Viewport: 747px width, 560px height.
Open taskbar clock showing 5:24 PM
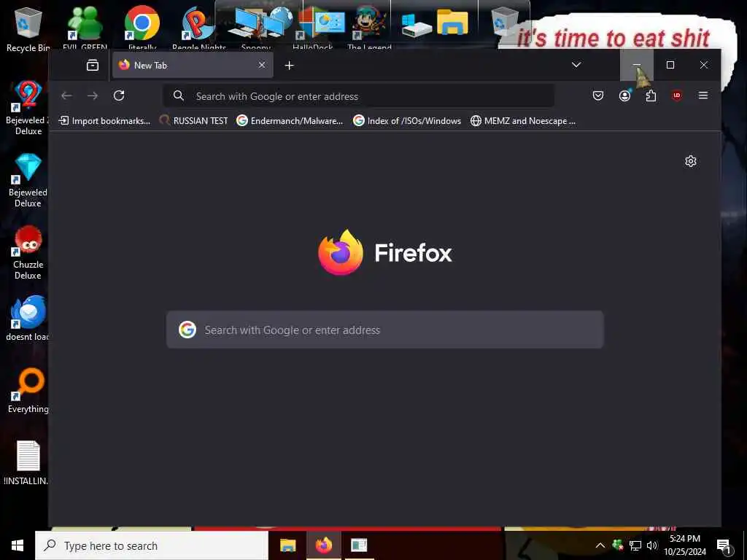click(x=685, y=545)
